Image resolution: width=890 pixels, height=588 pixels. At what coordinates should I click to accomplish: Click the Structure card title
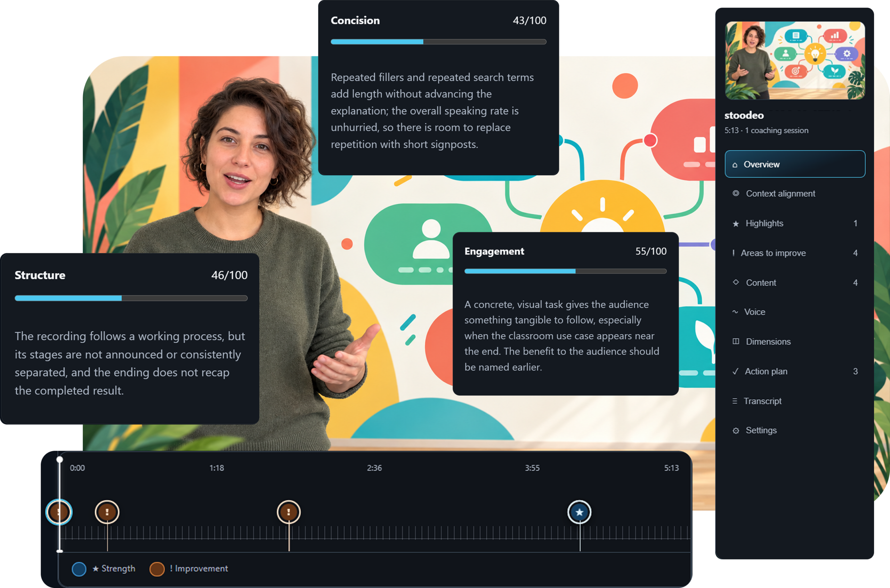click(x=40, y=275)
